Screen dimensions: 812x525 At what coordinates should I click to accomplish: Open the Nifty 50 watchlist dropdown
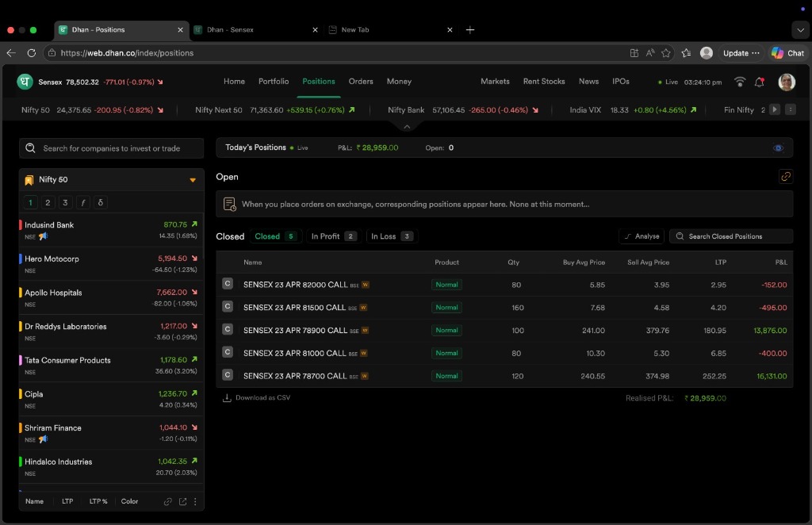point(193,180)
